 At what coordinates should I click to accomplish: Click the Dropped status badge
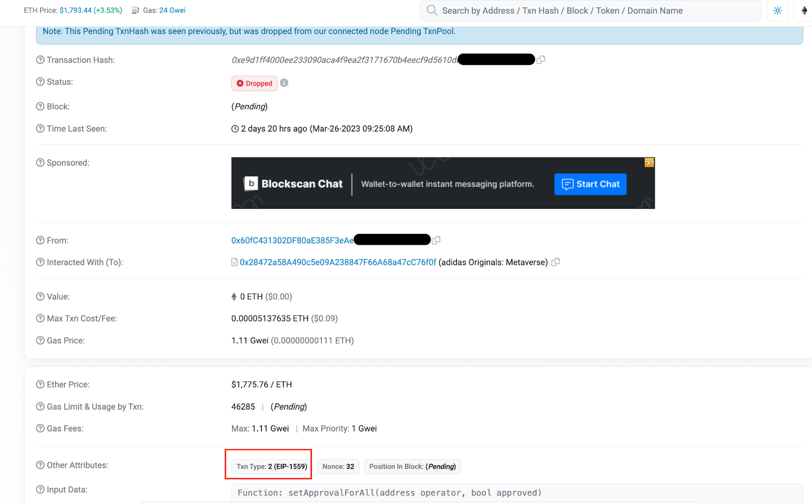(x=254, y=83)
